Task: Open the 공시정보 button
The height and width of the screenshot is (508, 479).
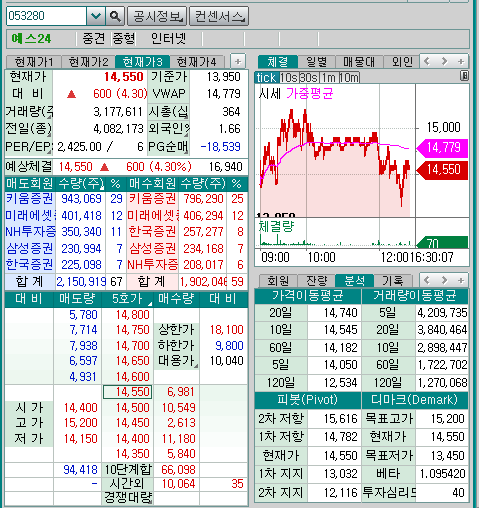Action: [x=157, y=16]
